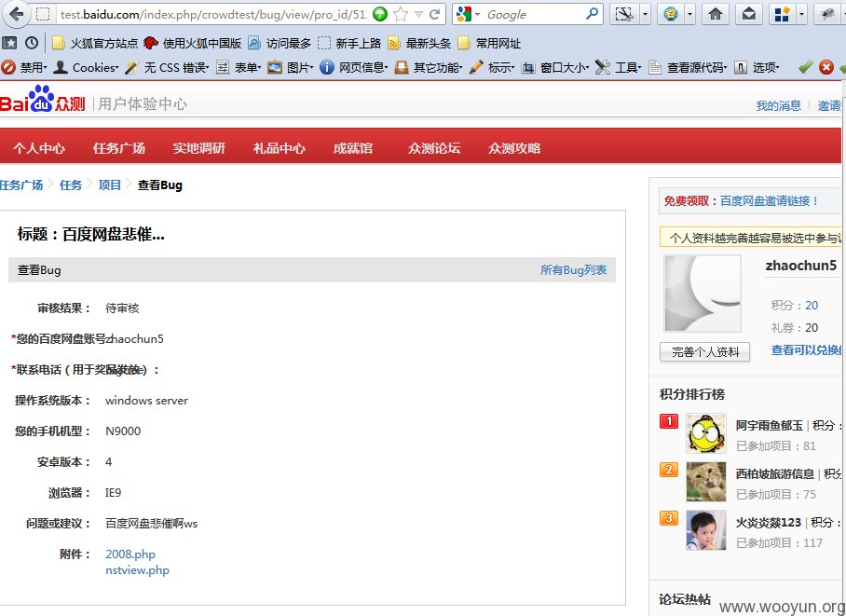Open the CSS developer menu
846x616 pixels.
click(167, 67)
